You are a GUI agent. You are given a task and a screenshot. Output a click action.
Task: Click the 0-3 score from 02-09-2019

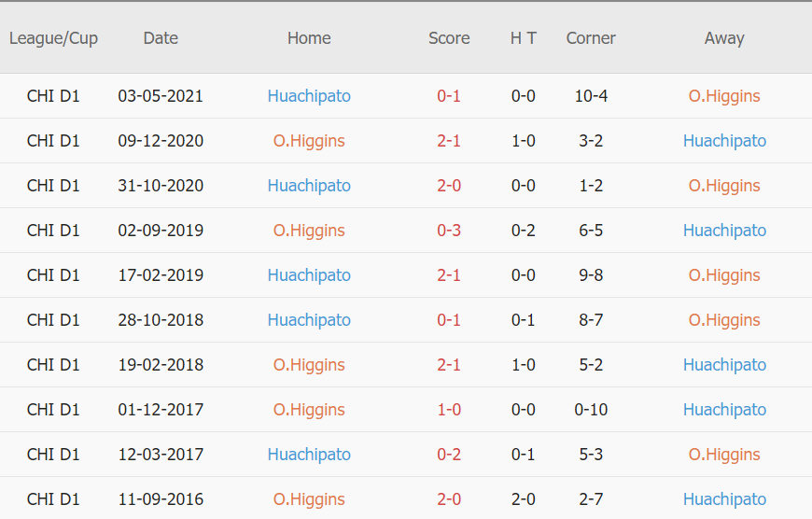click(449, 231)
